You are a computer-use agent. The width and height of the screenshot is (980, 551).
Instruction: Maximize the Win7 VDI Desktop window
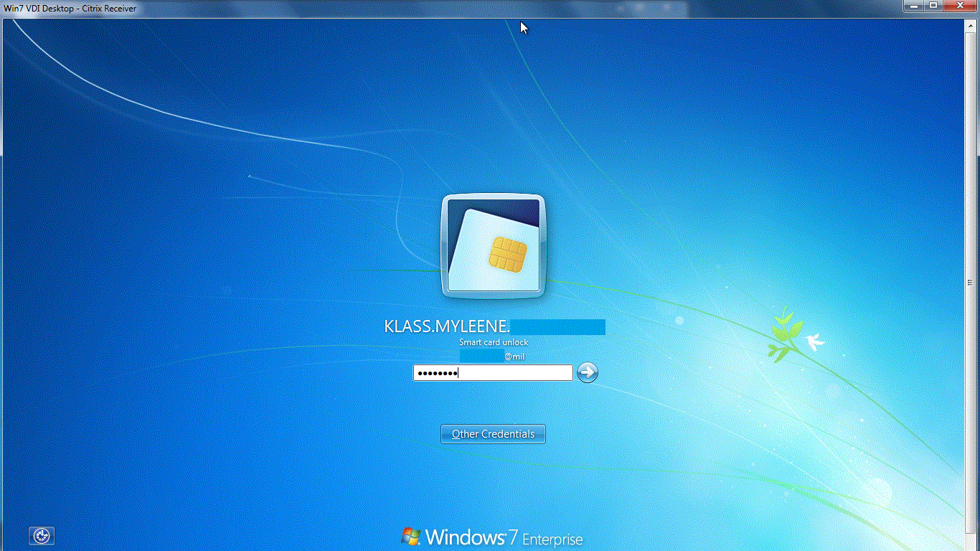click(933, 6)
